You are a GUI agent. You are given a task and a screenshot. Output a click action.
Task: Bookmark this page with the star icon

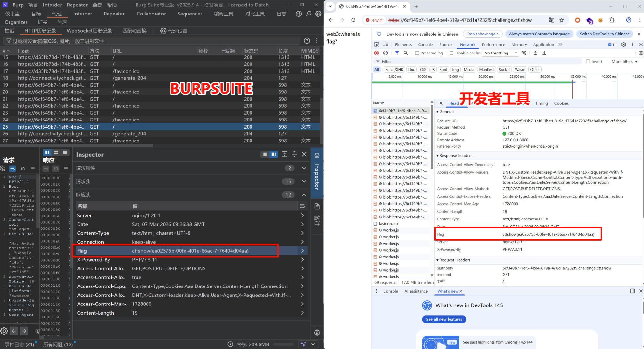pyautogui.click(x=562, y=20)
